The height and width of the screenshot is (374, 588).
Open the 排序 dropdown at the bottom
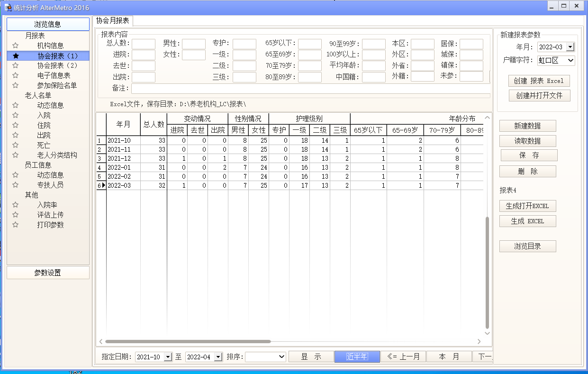click(283, 356)
